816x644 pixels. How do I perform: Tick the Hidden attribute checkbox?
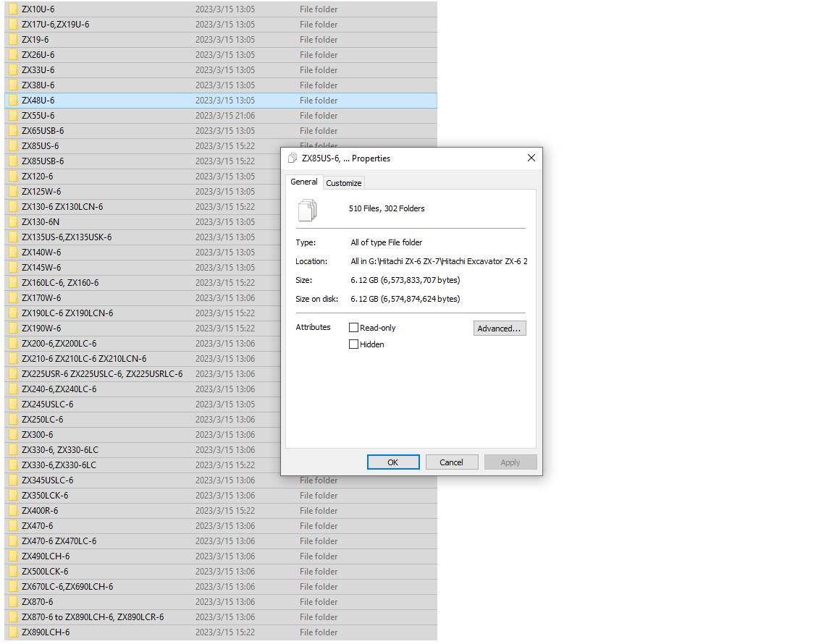pos(353,344)
